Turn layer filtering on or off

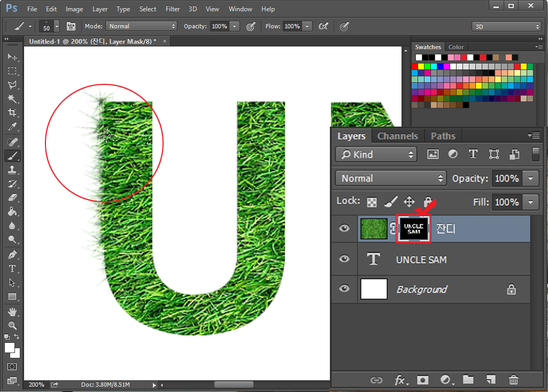pyautogui.click(x=535, y=154)
